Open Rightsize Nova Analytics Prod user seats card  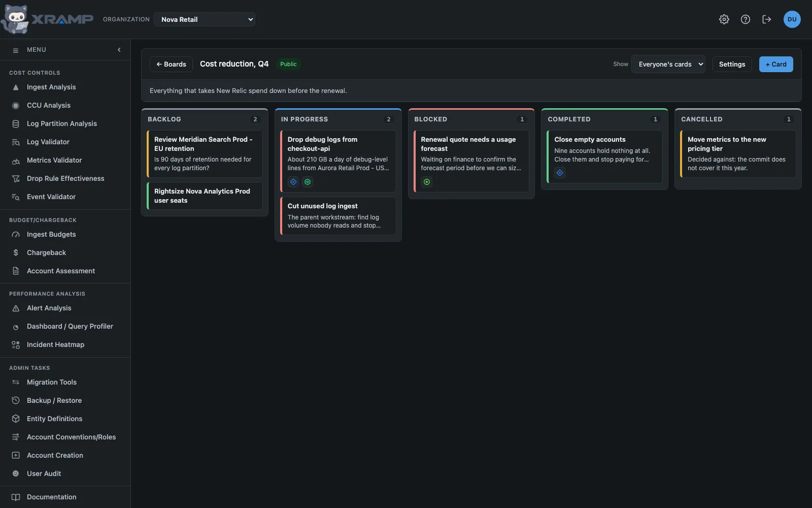[205, 196]
